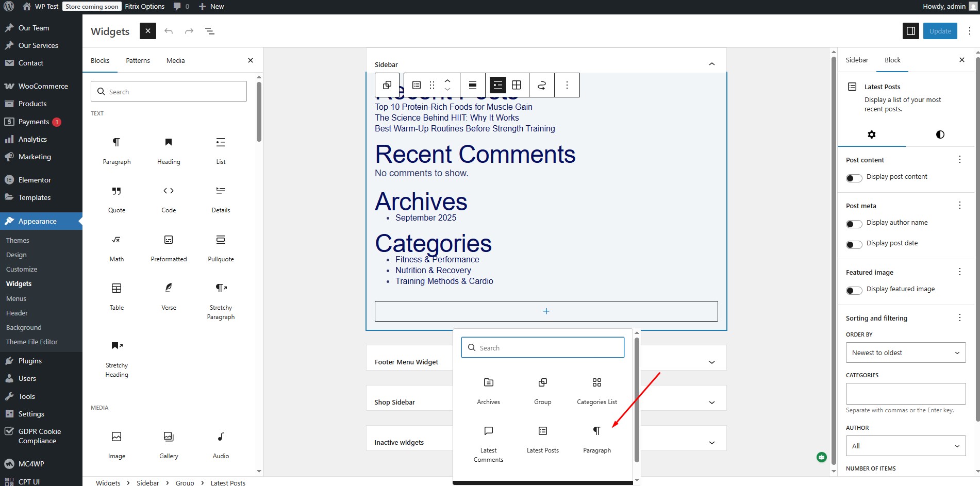Add Categories List block from popup
Image resolution: width=980 pixels, height=486 pixels.
point(596,390)
